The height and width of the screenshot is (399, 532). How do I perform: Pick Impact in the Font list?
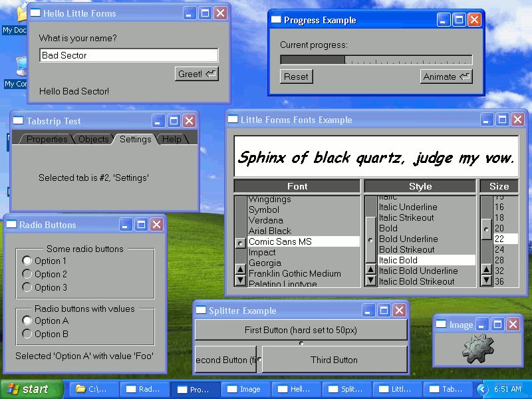click(x=262, y=252)
